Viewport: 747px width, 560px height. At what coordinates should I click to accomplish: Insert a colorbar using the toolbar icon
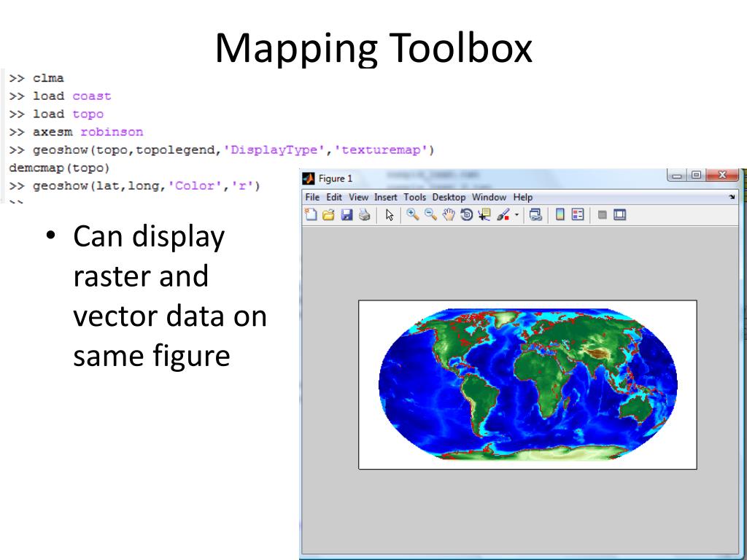[x=560, y=215]
